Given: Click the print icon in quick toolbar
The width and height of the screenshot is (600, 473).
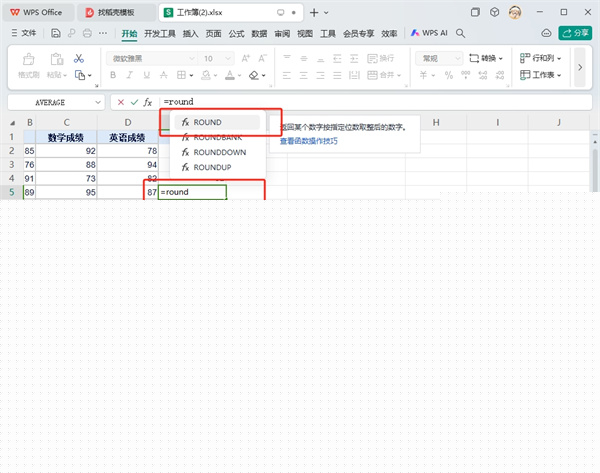Looking at the screenshot, I should click(87, 33).
